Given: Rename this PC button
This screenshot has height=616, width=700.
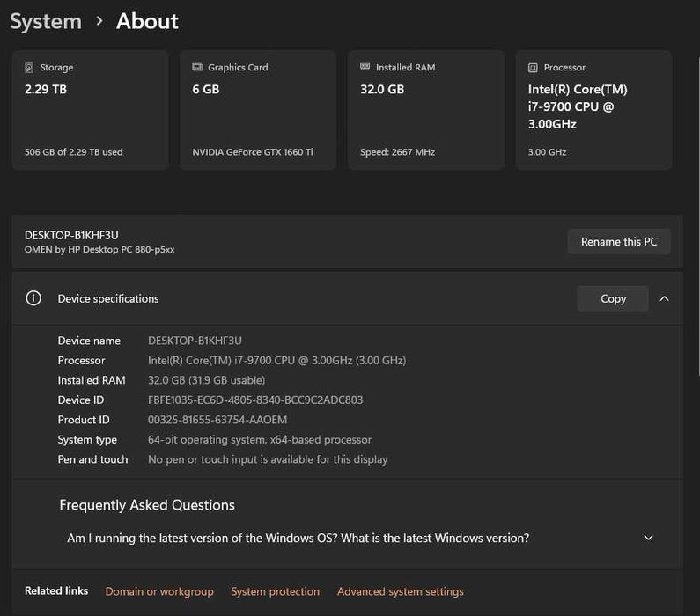Looking at the screenshot, I should pyautogui.click(x=619, y=242).
